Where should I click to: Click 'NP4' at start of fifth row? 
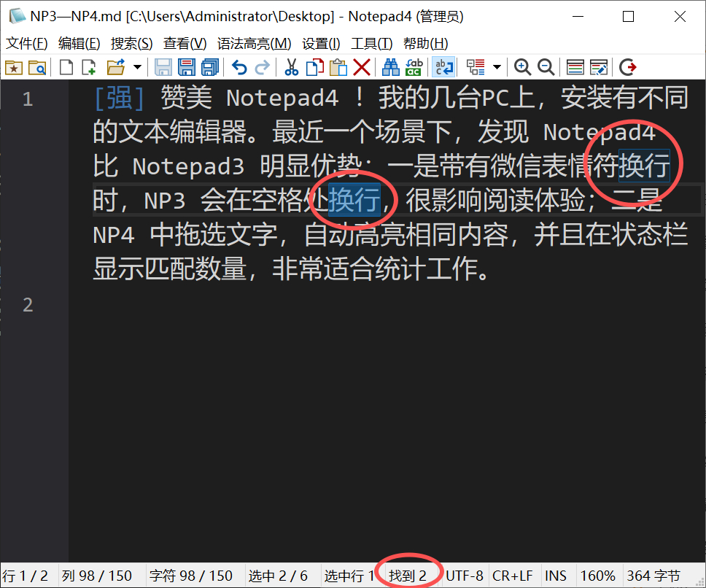click(x=114, y=236)
